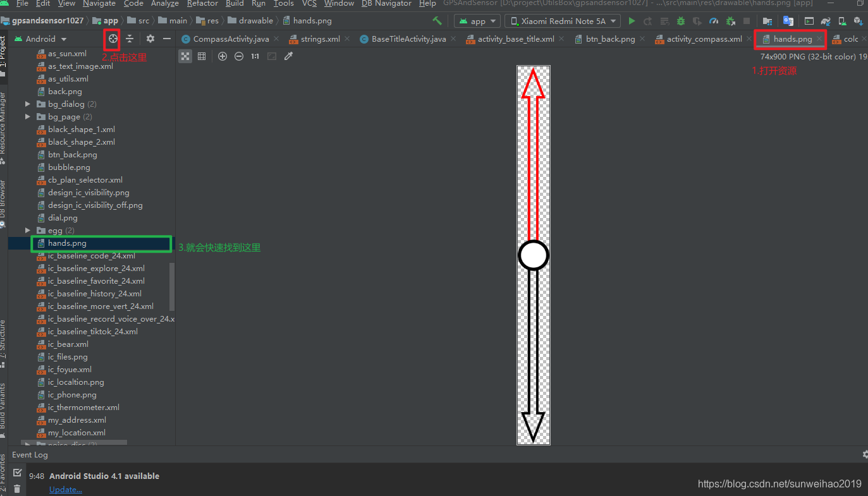The width and height of the screenshot is (868, 496).
Task: Switch to BaseTitleActivity.java tab
Action: 408,39
